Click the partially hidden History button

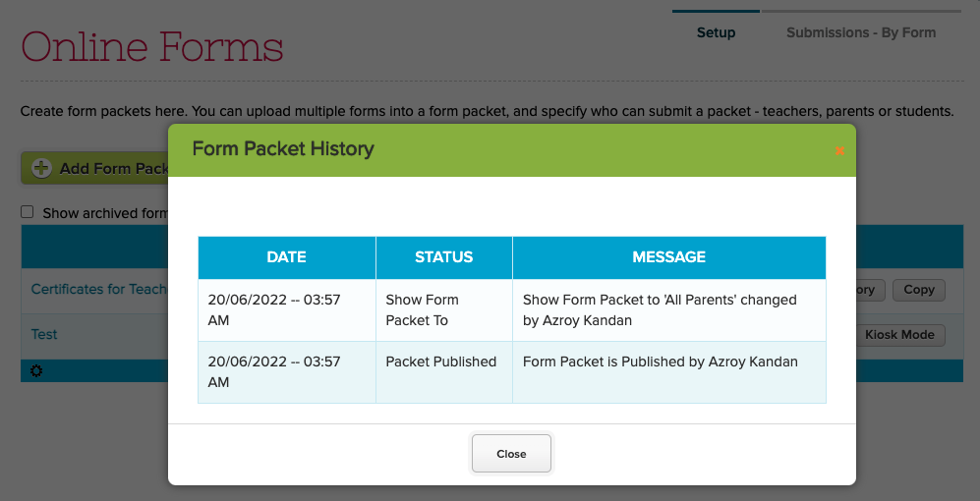click(871, 290)
